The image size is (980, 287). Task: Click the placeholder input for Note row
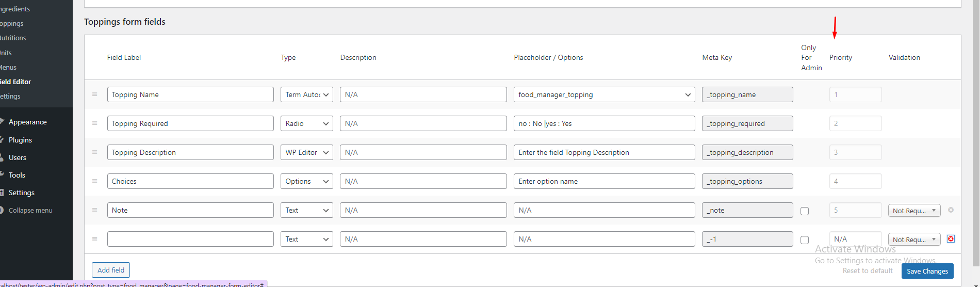604,210
